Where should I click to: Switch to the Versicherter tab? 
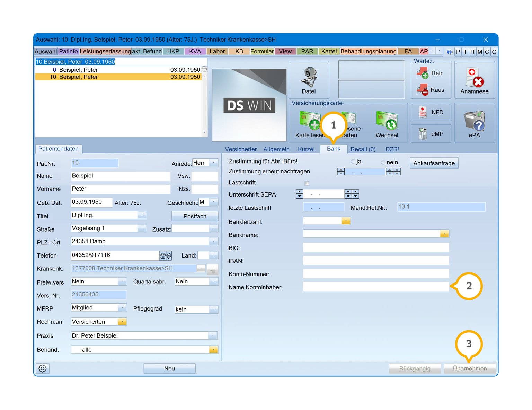click(x=241, y=149)
